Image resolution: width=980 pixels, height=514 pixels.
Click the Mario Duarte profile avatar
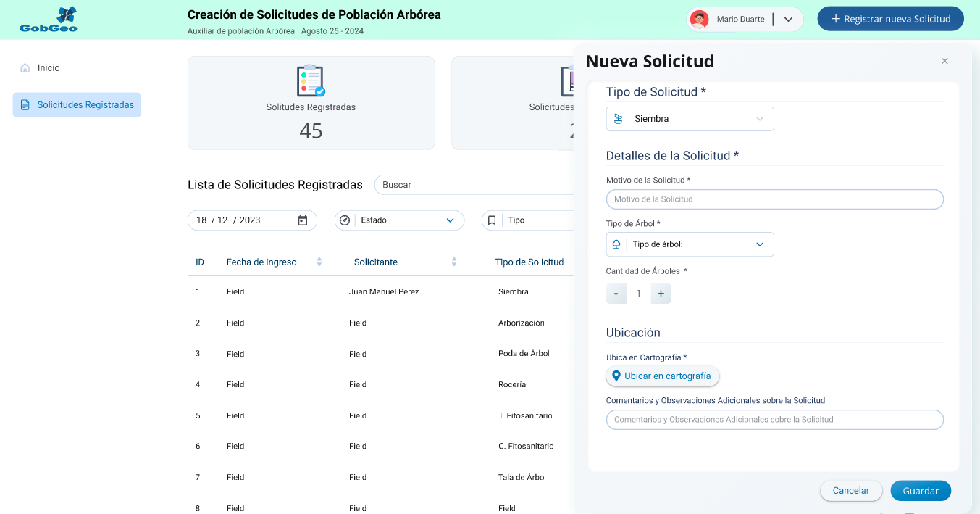[699, 20]
